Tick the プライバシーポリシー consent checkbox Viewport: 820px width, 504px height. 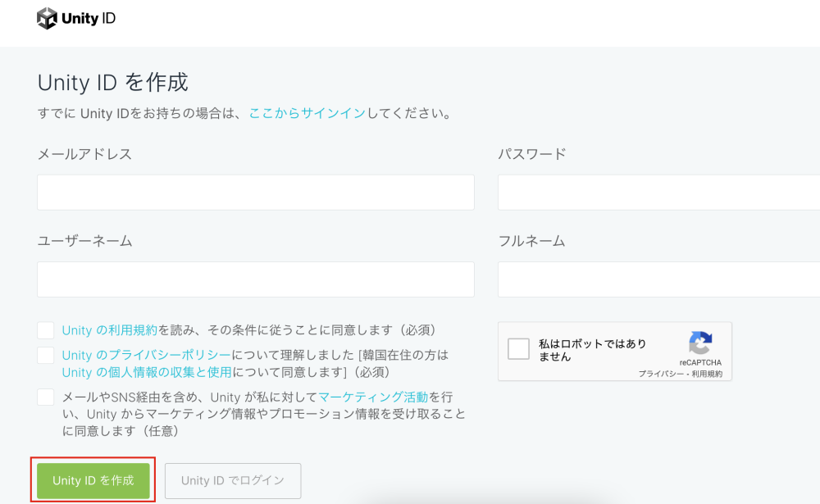tap(46, 356)
